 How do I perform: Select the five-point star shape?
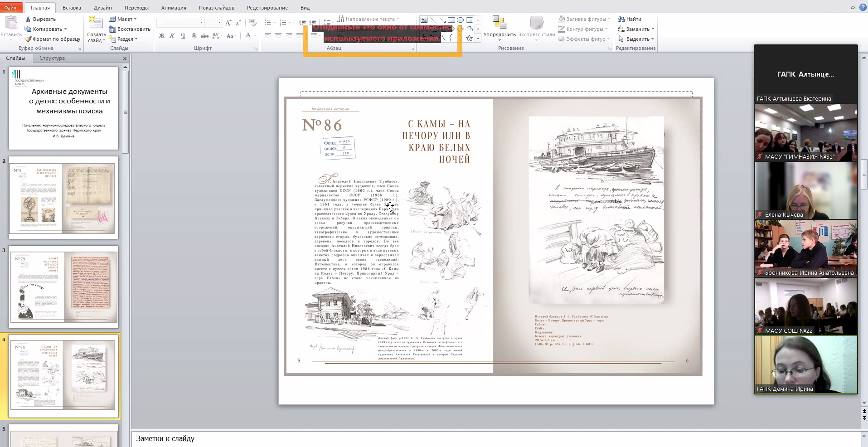tap(469, 39)
